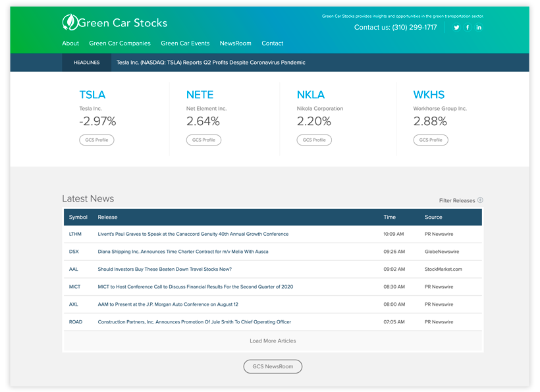Open the WKHS ticker link
Image resolution: width=540 pixels, height=392 pixels.
(429, 95)
